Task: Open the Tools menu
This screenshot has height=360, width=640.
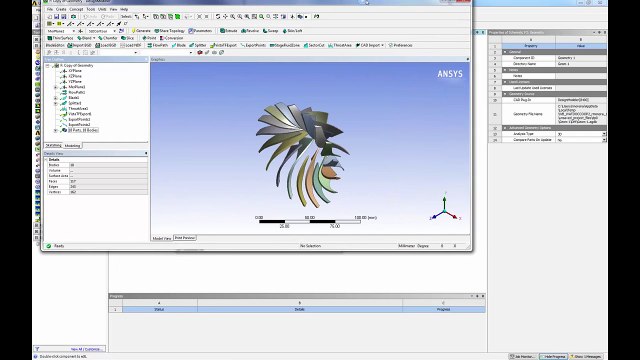Action: (x=91, y=9)
